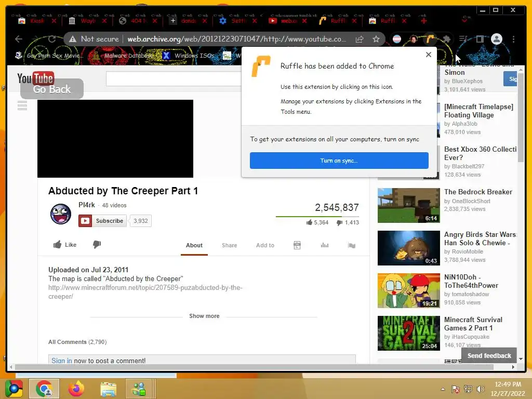Open the transcript icon tab
532x399 pixels.
pyautogui.click(x=297, y=245)
